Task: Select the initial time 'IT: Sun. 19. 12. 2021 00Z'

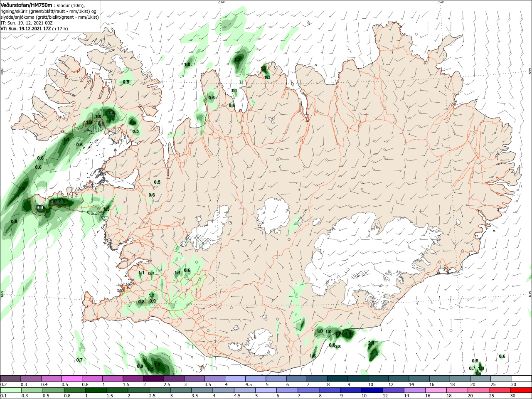Action: [x=27, y=23]
